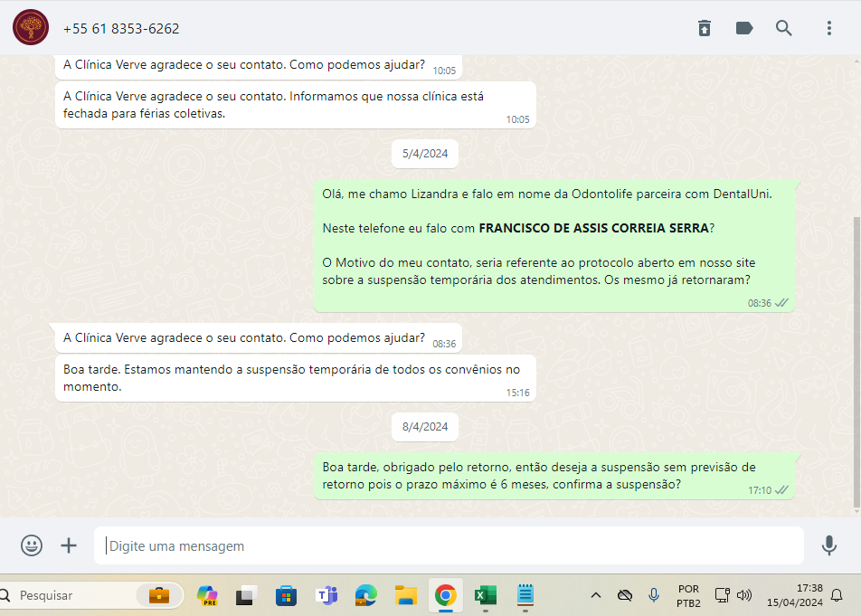Screen dimensions: 861x616
Task: Click the Windows taskbar Pesquisar search box
Action: pyautogui.click(x=90, y=595)
